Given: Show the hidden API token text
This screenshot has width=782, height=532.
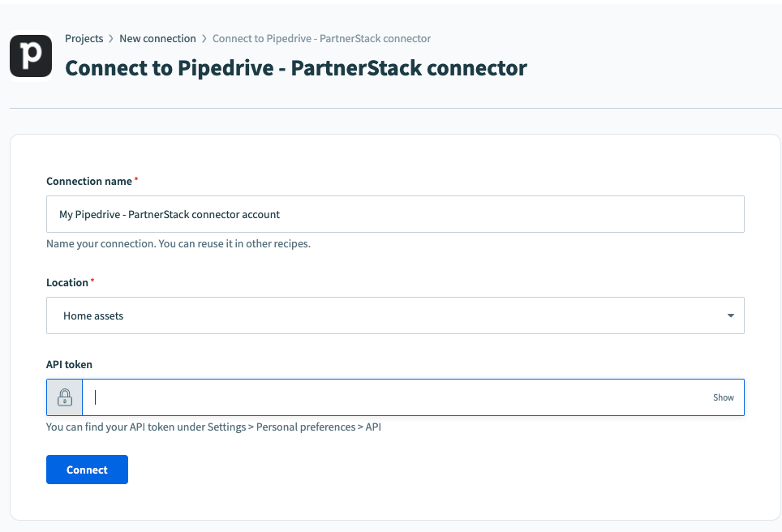Looking at the screenshot, I should (x=724, y=397).
